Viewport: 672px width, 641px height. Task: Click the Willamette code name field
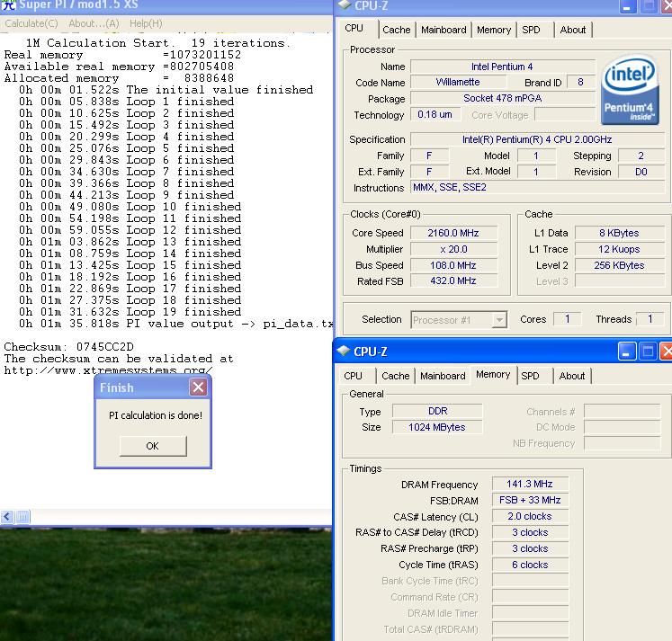click(x=458, y=82)
